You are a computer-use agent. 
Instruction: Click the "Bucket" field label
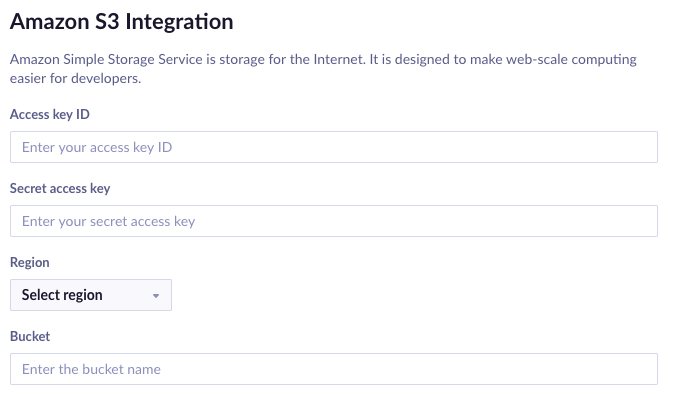point(30,336)
